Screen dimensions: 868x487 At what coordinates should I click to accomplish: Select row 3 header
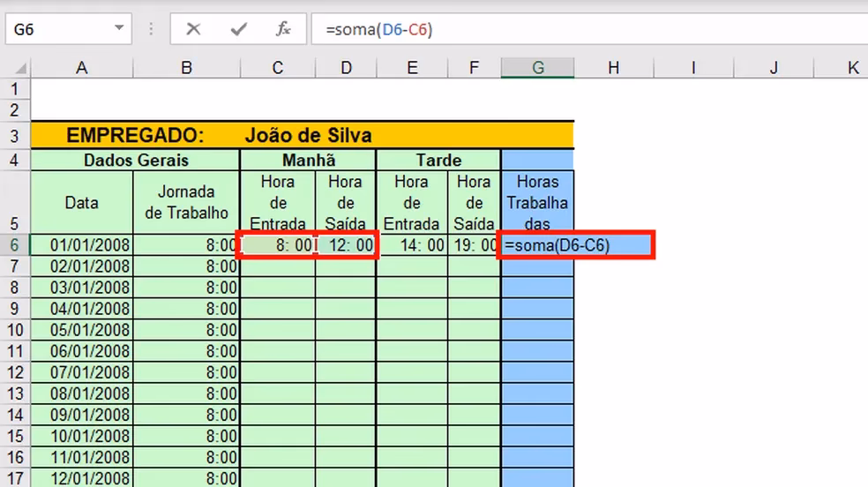pos(15,136)
